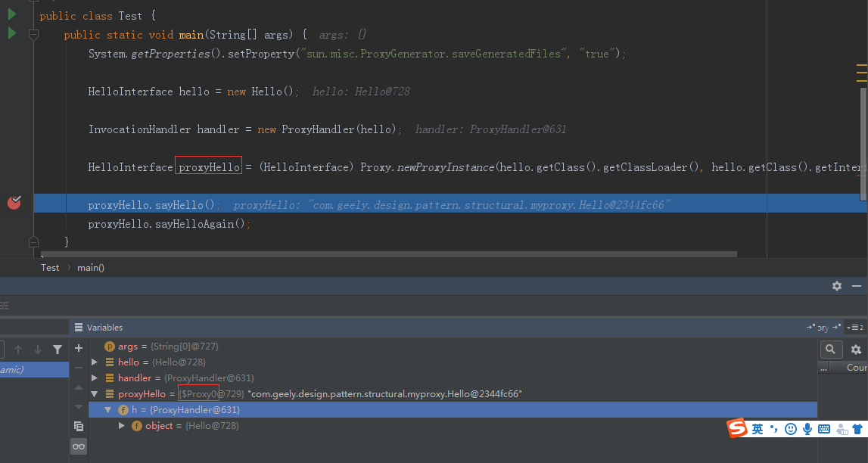Click the newProxyInstance method call
868x463 pixels.
(446, 167)
